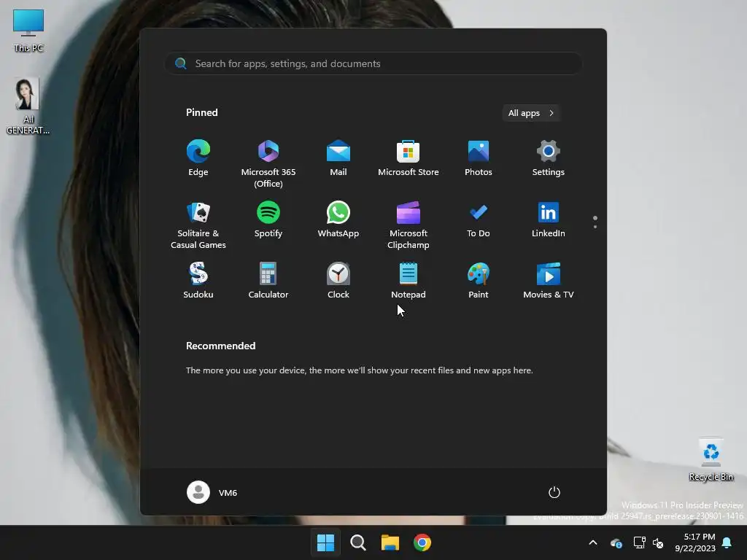Open File Explorer from taskbar
This screenshot has height=560, width=747.
coord(390,542)
